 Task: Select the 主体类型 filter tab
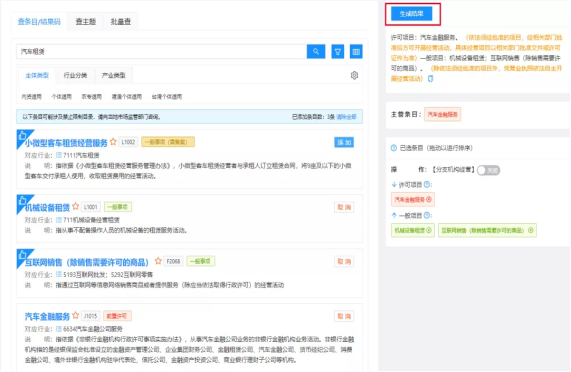[x=37, y=75]
